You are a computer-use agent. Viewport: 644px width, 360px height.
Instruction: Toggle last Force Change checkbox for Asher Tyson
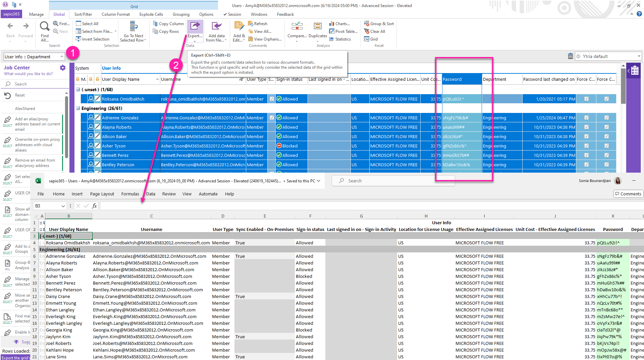pos(606,146)
